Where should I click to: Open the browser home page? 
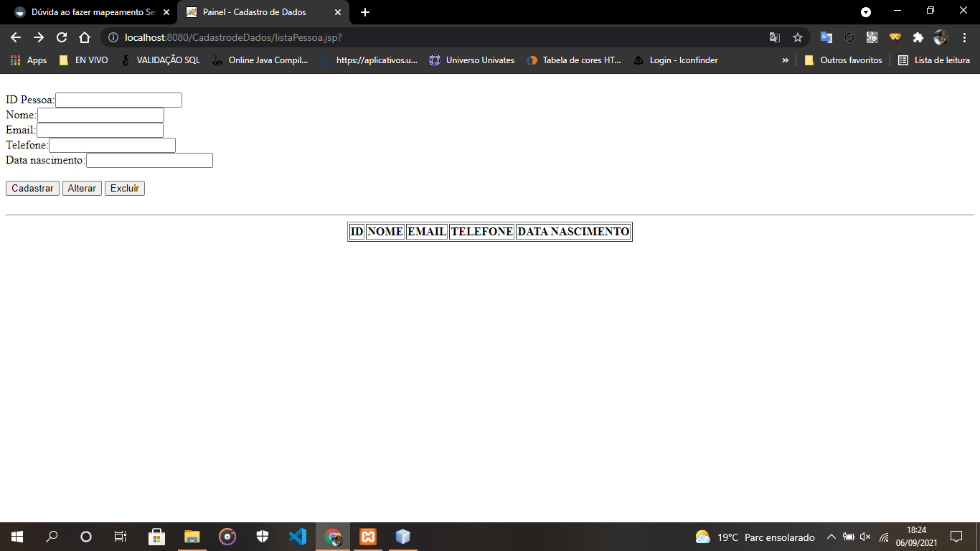pos(85,37)
